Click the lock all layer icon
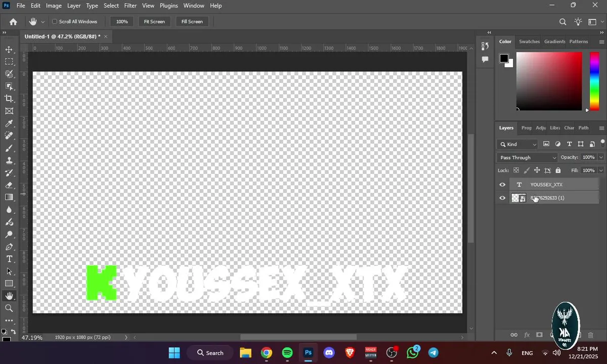Viewport: 607px width, 364px height. (558, 171)
